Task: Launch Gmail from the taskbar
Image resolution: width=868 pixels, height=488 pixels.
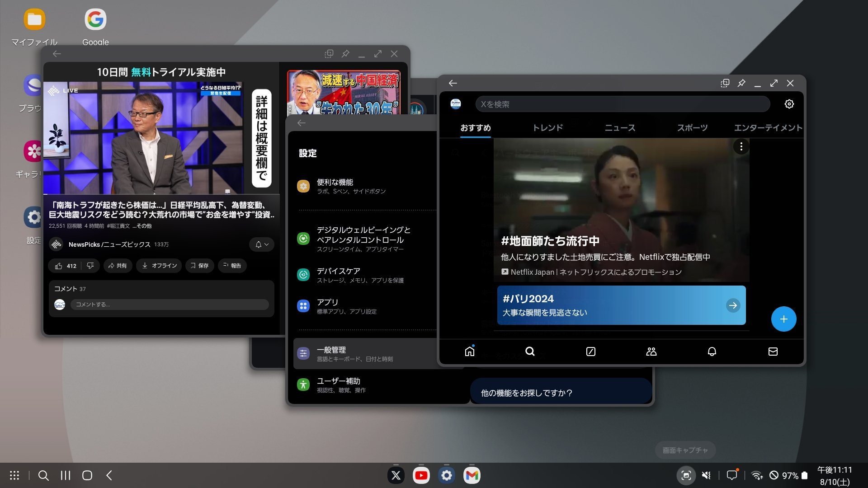Action: click(x=472, y=475)
